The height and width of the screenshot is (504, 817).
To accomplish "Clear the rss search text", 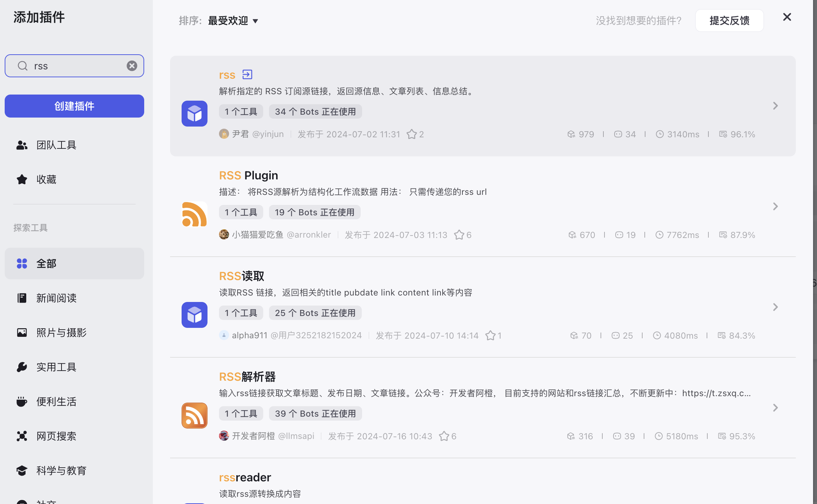I will click(x=132, y=66).
